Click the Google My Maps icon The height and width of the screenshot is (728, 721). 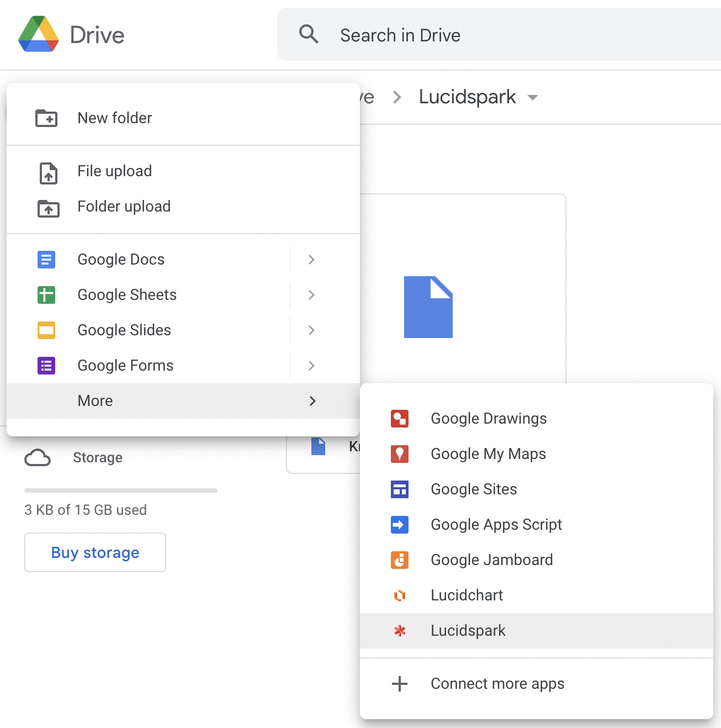(400, 454)
